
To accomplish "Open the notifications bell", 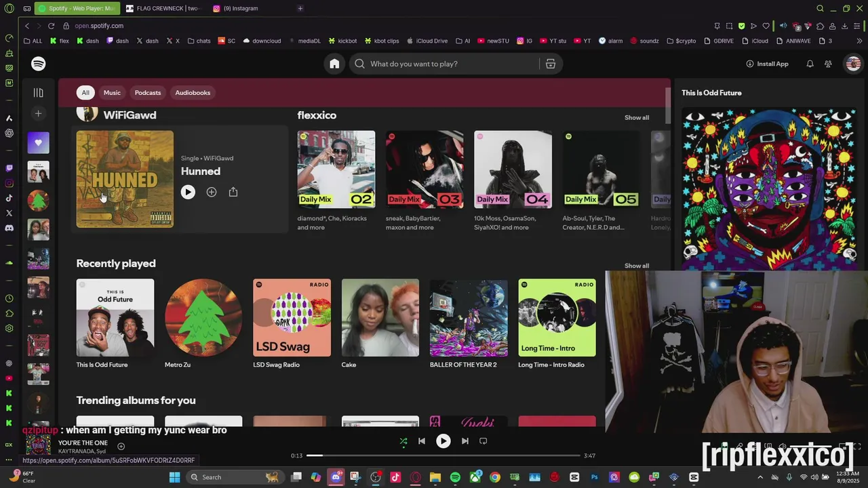I will coord(810,64).
